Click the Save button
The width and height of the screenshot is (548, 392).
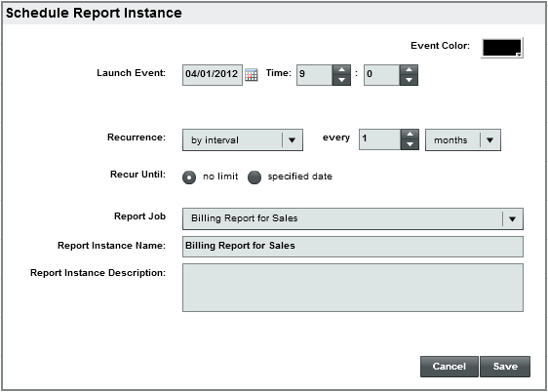[505, 367]
